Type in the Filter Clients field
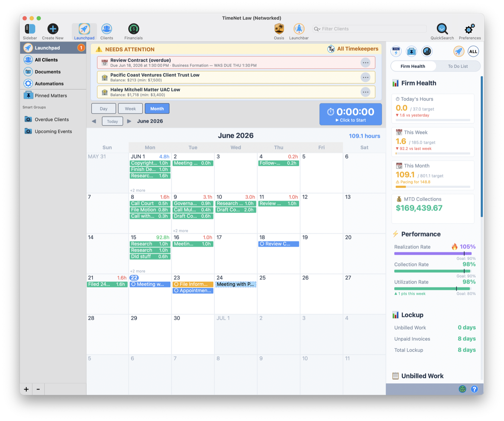Screen dimensions: 504x421 tap(370, 29)
